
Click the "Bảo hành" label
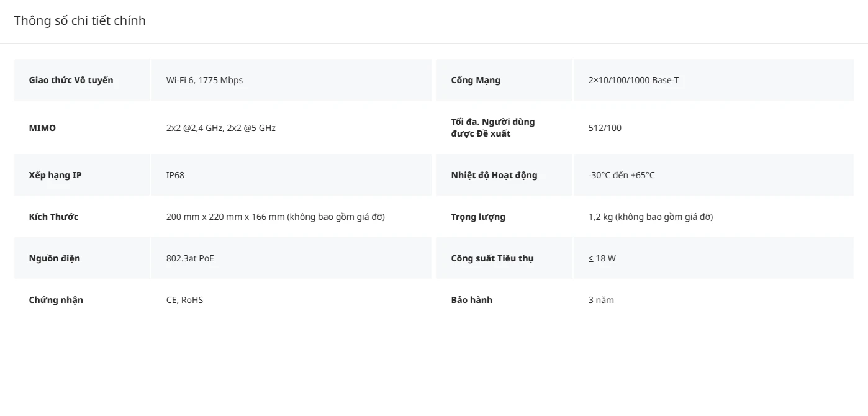pyautogui.click(x=472, y=300)
